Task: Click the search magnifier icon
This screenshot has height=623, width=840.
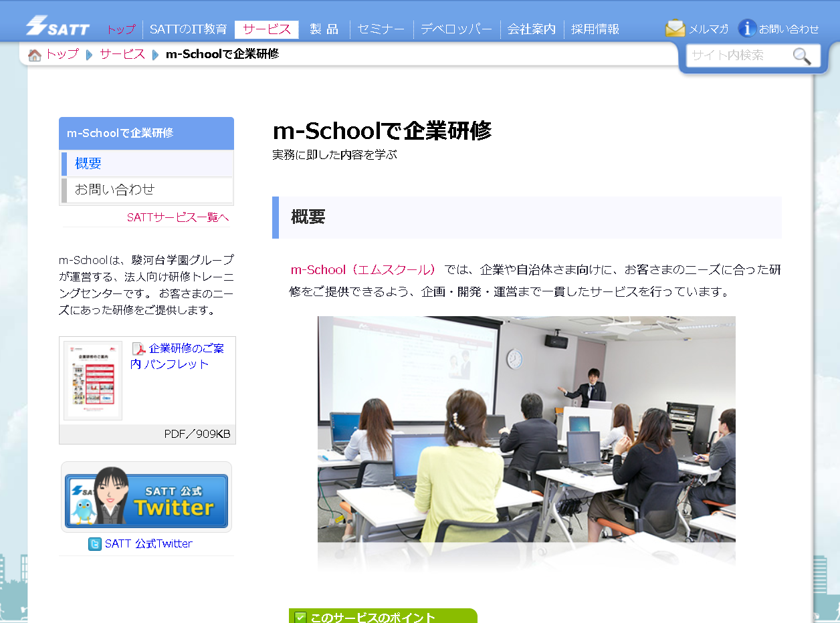Action: pyautogui.click(x=802, y=56)
